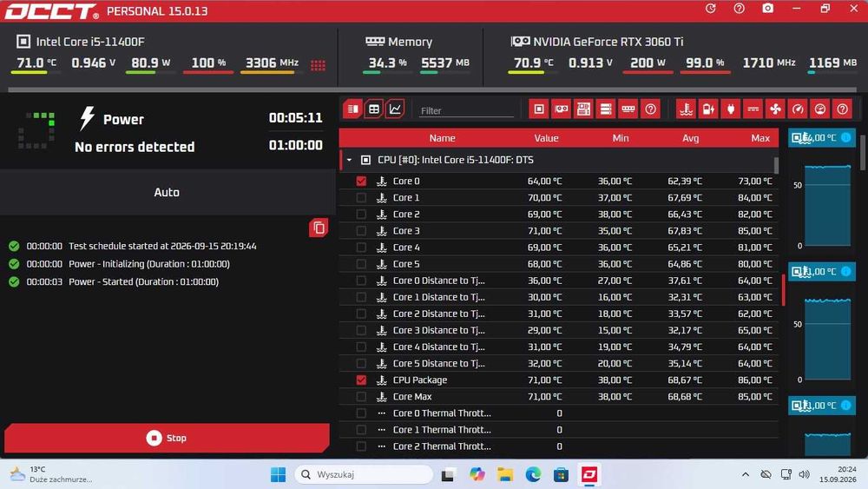Switch to the graph view icon
868x489 pixels.
click(x=395, y=109)
